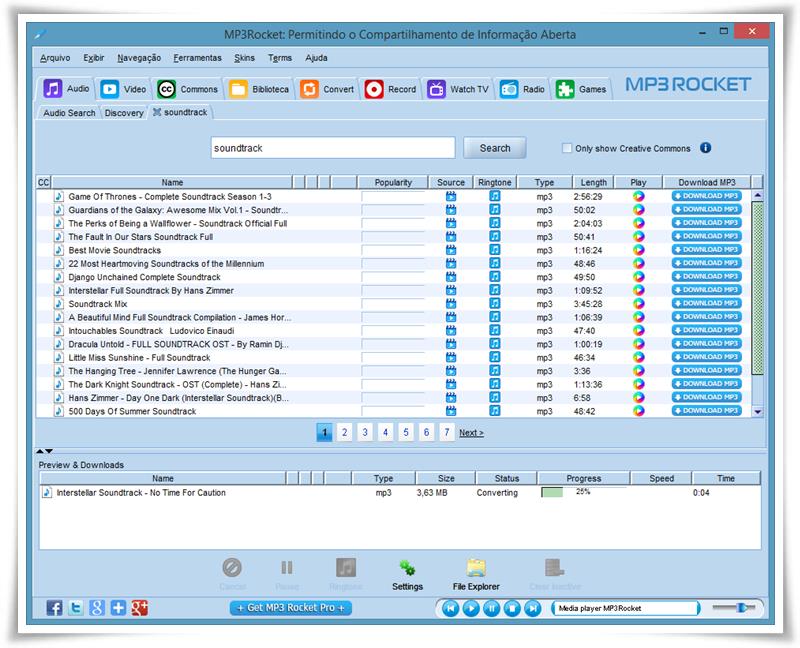The height and width of the screenshot is (648, 800).
Task: Go to results page 2
Action: (344, 433)
